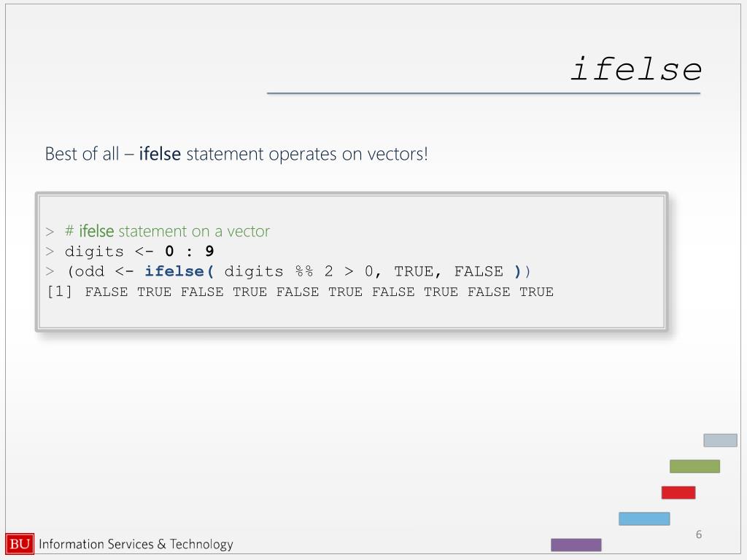Click the purple rectangle at bottom
This screenshot has height=560, width=747.
pyautogui.click(x=576, y=545)
